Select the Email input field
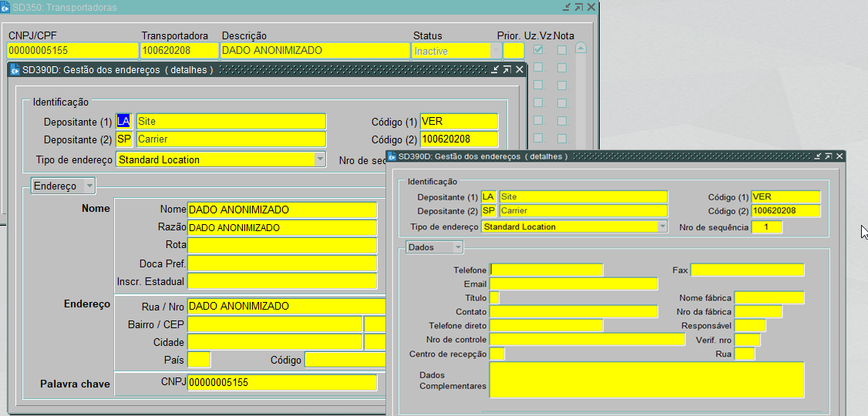 (x=573, y=284)
